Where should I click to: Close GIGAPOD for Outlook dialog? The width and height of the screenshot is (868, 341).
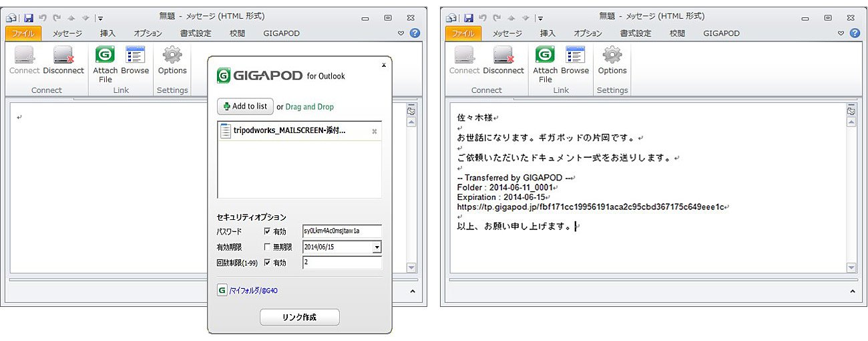tap(383, 66)
